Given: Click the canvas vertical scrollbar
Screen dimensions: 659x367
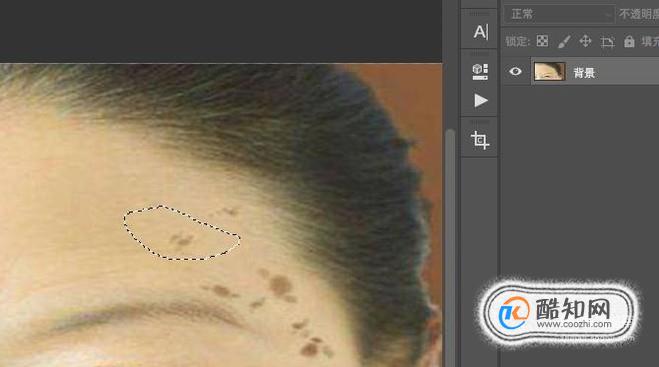Looking at the screenshot, I should (450, 248).
